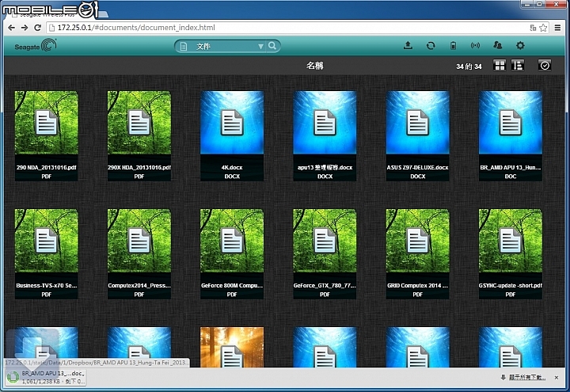Image resolution: width=570 pixels, height=392 pixels.
Task: Click the refresh sync icon
Action: coord(431,45)
